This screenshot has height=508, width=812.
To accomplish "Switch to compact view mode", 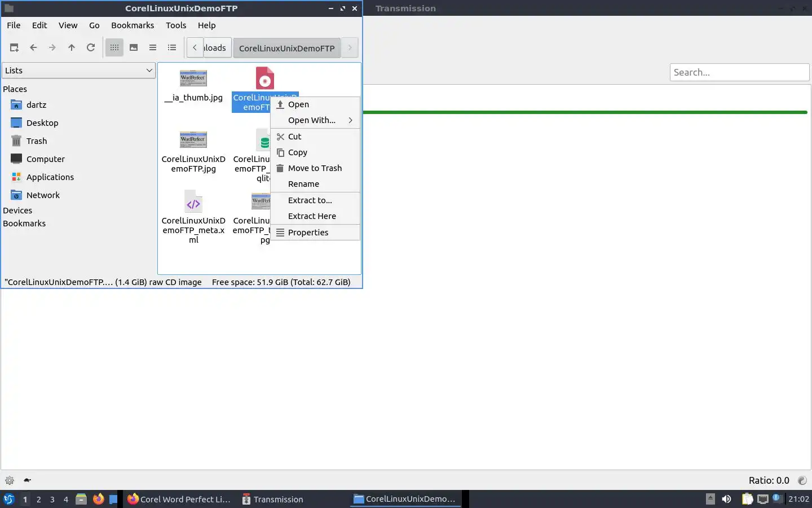I will (x=153, y=48).
